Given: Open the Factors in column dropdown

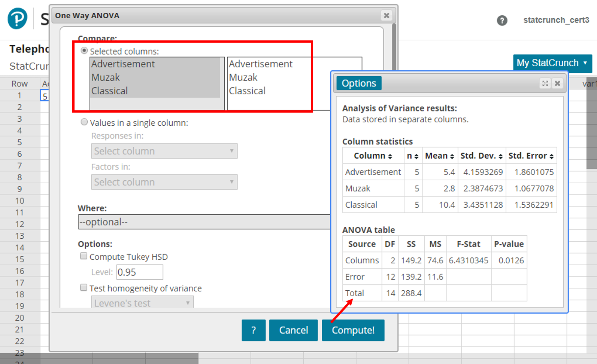Looking at the screenshot, I should [x=164, y=182].
